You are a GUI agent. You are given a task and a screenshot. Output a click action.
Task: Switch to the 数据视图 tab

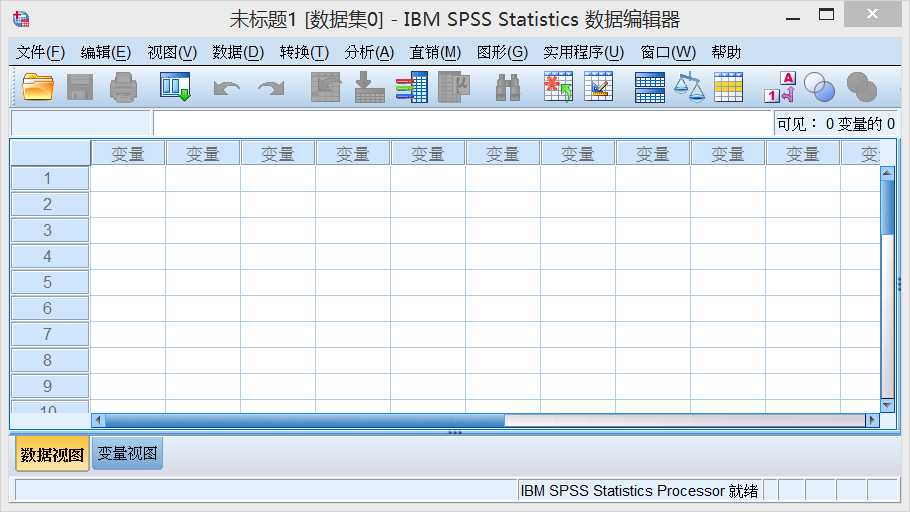coord(52,454)
